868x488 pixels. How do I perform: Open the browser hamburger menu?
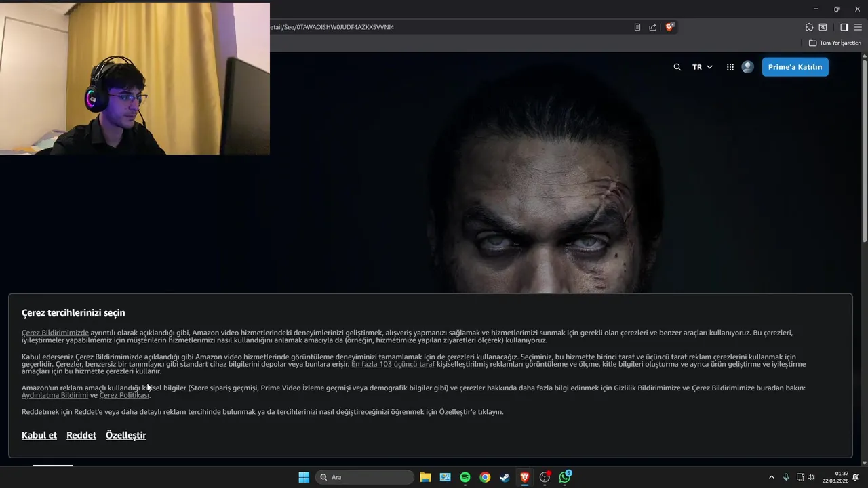[x=859, y=27]
